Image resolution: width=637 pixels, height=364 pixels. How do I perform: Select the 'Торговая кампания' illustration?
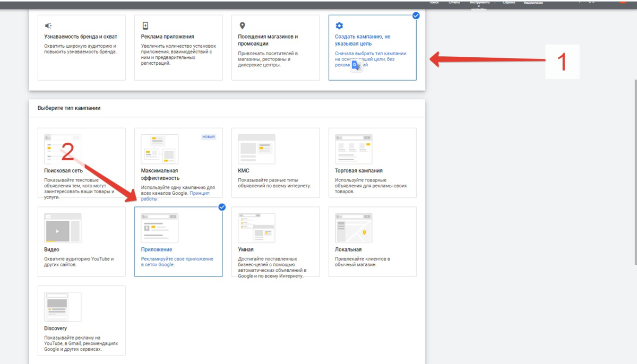point(354,149)
